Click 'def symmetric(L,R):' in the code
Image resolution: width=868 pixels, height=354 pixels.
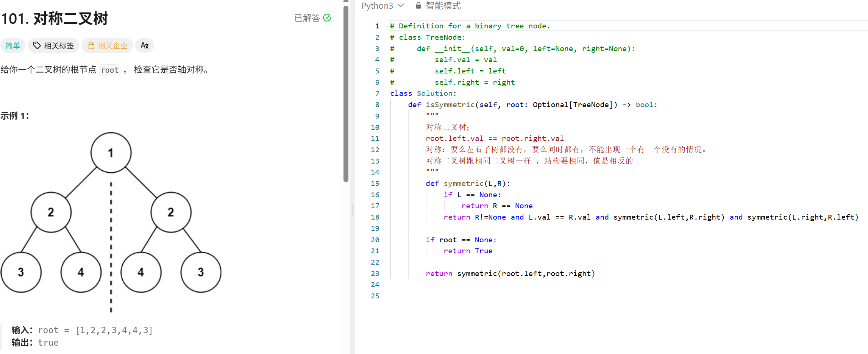(x=468, y=184)
